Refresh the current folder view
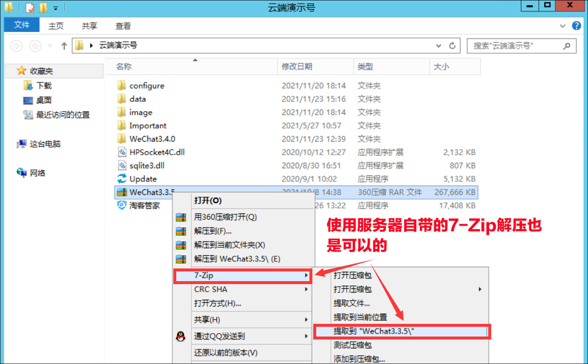588x364 pixels. 452,46
